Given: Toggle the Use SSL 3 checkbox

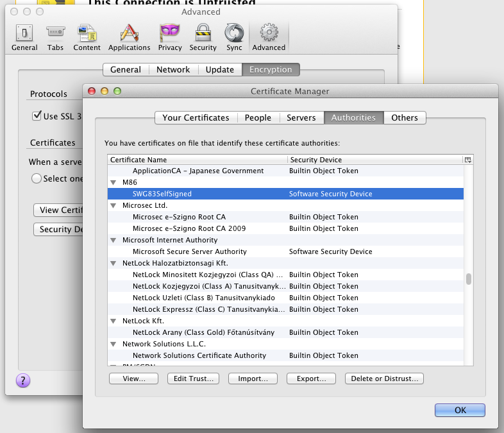Looking at the screenshot, I should click(37, 116).
